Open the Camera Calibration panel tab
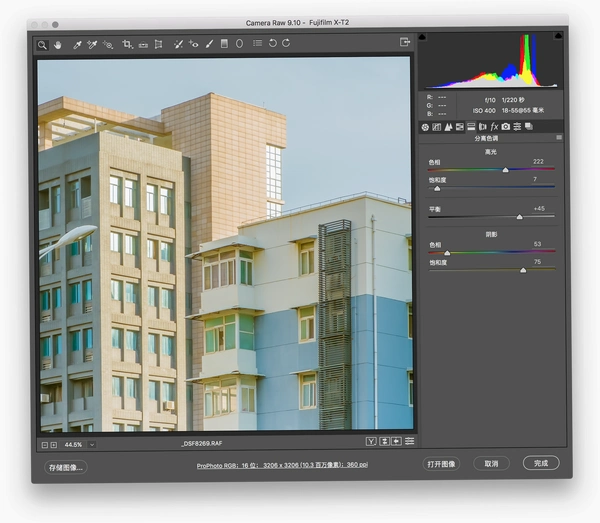This screenshot has height=523, width=600. (x=505, y=126)
